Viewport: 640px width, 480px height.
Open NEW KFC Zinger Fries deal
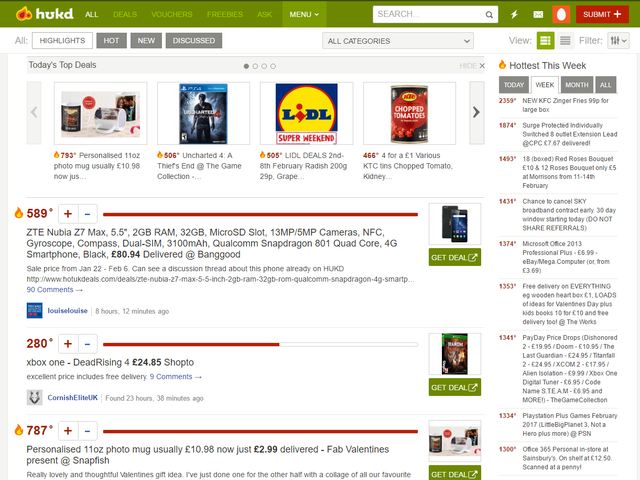point(565,105)
